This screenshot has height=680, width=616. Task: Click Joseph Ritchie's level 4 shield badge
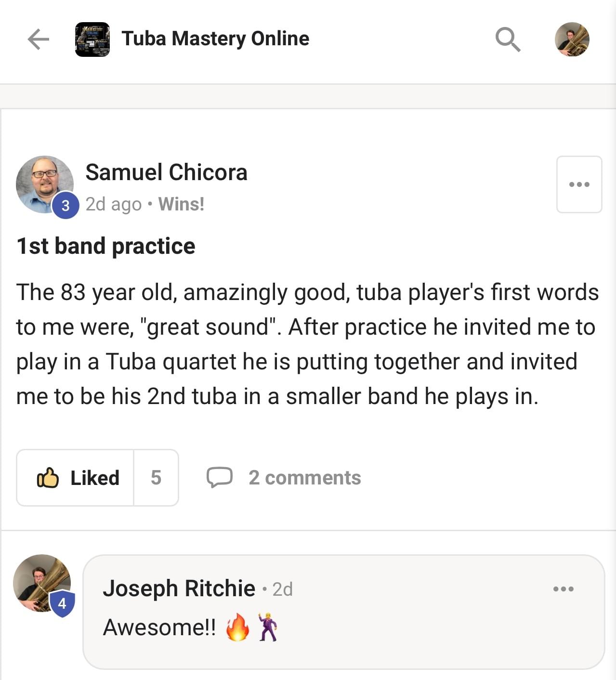click(x=62, y=603)
